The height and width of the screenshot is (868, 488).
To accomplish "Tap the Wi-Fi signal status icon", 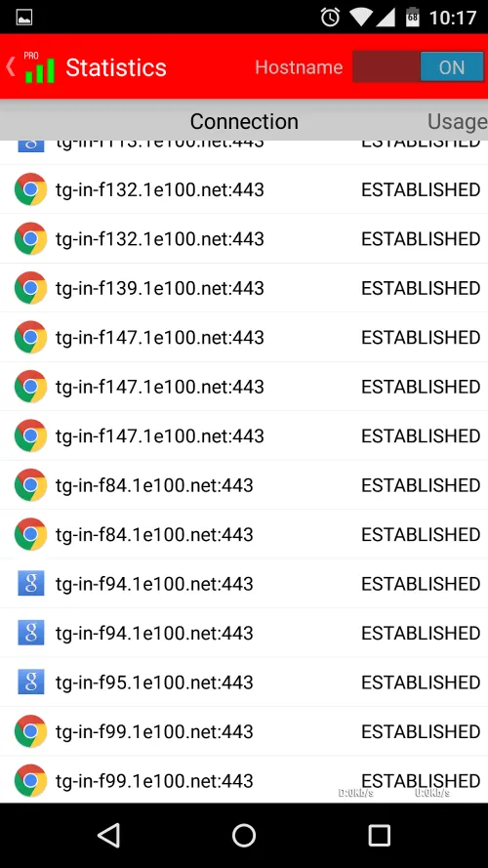I will (361, 18).
